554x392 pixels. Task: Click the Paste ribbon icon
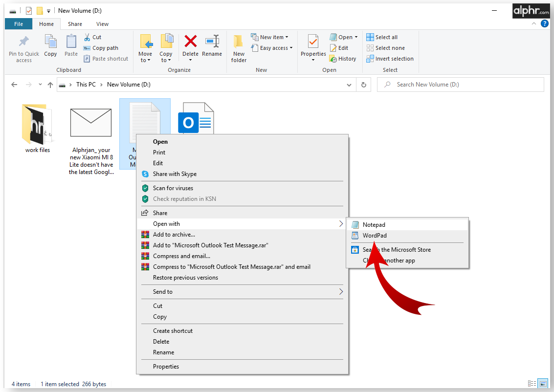(71, 42)
